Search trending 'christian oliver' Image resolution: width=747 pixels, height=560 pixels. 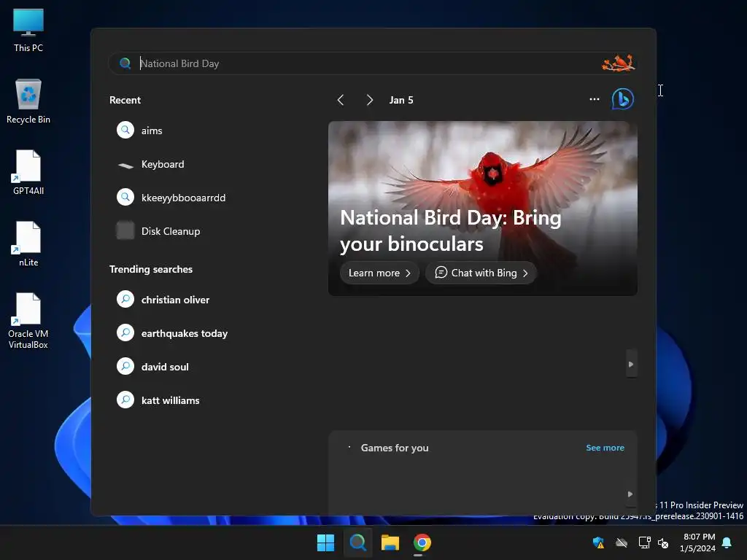(x=175, y=300)
